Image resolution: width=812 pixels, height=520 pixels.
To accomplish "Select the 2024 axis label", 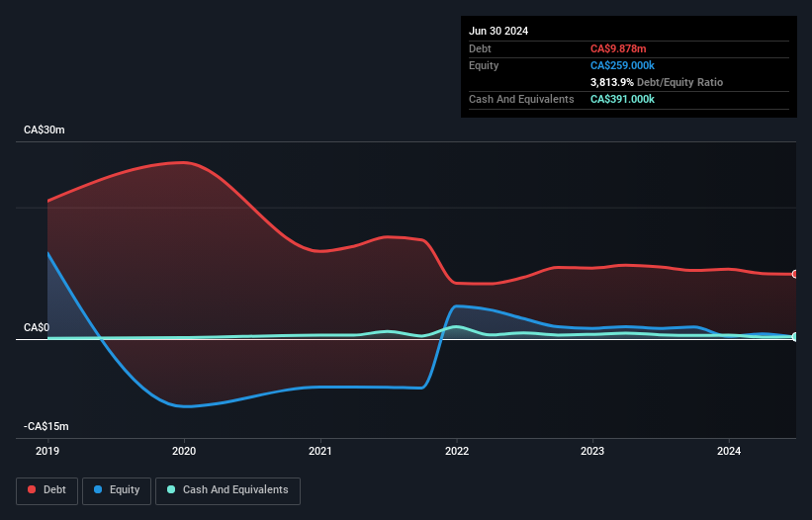I will coord(729,451).
